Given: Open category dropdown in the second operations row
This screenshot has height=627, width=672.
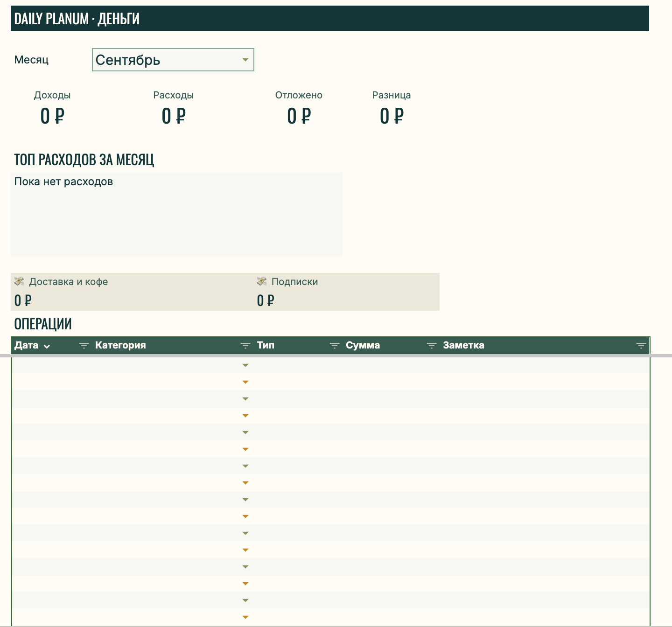Looking at the screenshot, I should 245,382.
